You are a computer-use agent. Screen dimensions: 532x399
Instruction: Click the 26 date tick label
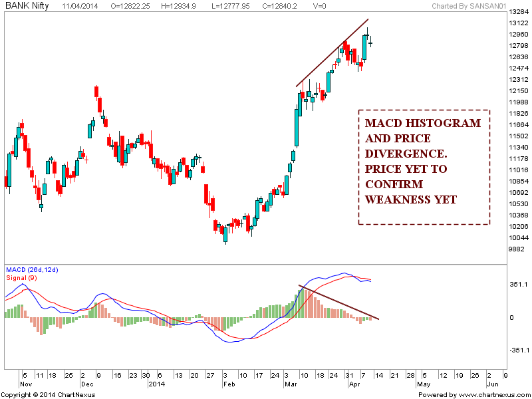[x=475, y=376]
